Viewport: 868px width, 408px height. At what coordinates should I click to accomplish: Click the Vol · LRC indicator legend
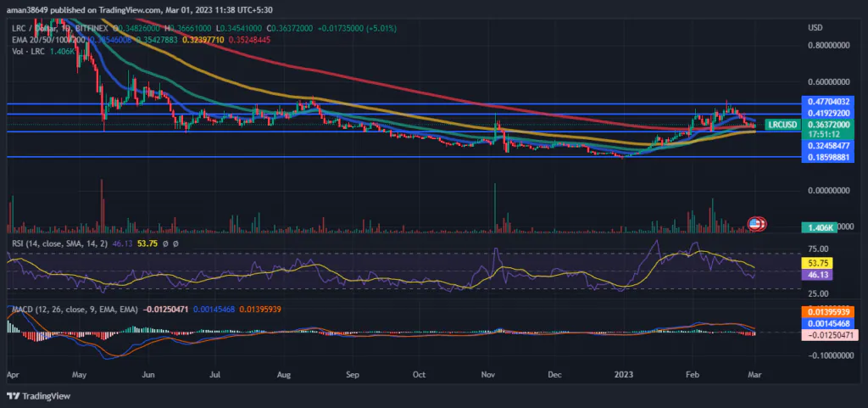pos(30,51)
